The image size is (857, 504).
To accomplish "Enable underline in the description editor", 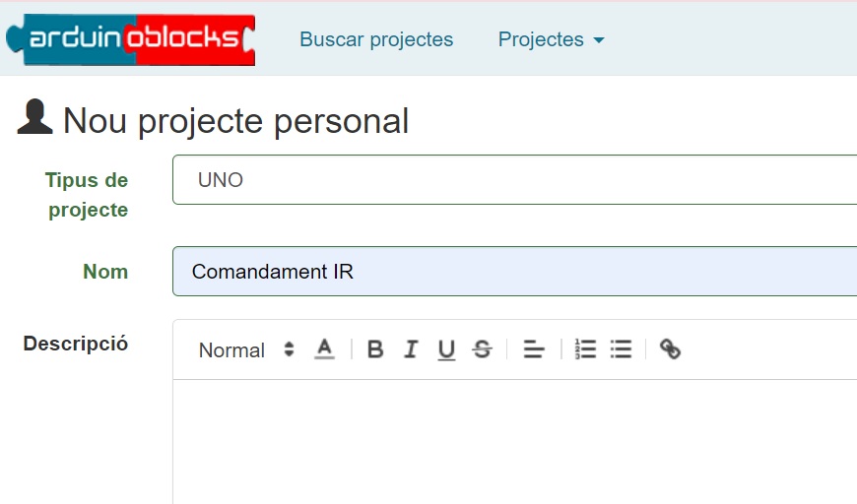I will [x=446, y=349].
